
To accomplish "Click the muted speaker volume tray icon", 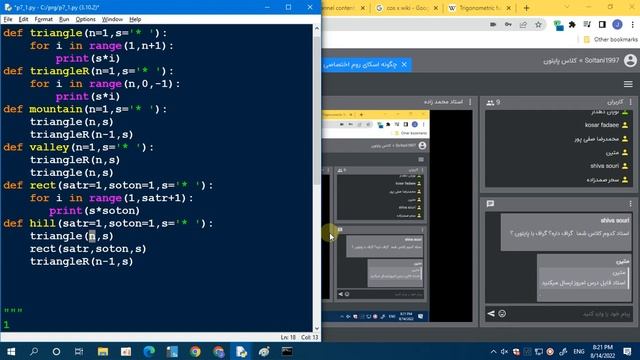I will [x=504, y=351].
